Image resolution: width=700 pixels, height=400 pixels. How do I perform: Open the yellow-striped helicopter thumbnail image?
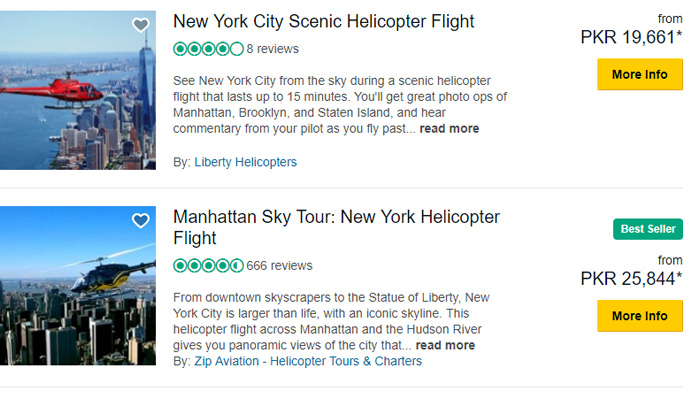[78, 285]
